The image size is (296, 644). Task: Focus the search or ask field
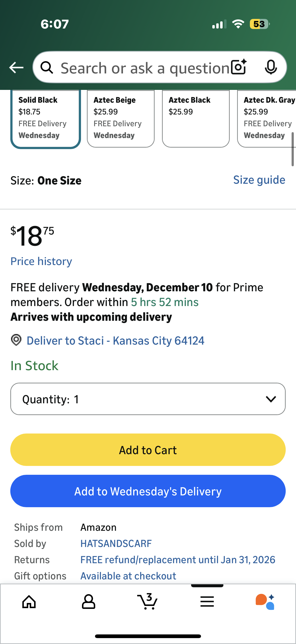pyautogui.click(x=145, y=68)
